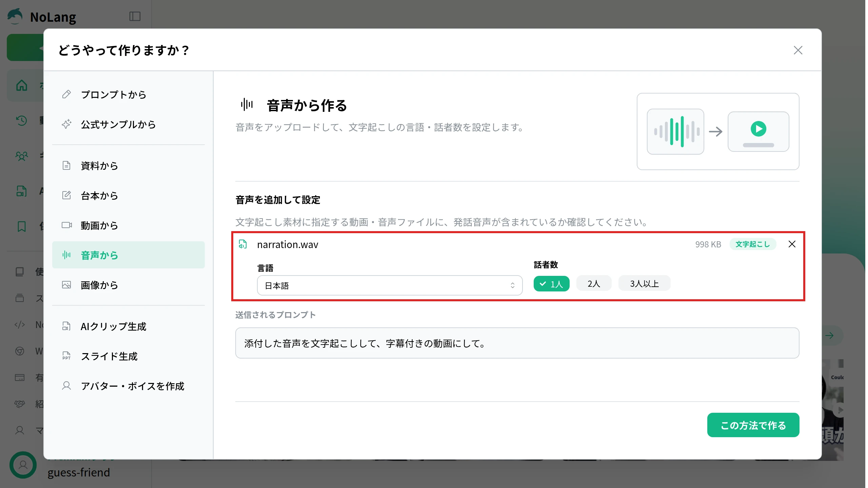
Task: Click the 文字起こし badge
Action: point(752,244)
